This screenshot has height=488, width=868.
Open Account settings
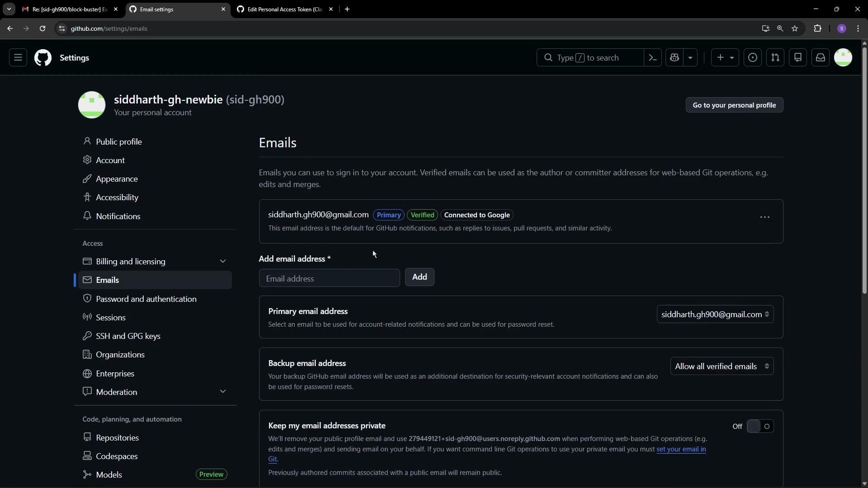tap(155, 160)
